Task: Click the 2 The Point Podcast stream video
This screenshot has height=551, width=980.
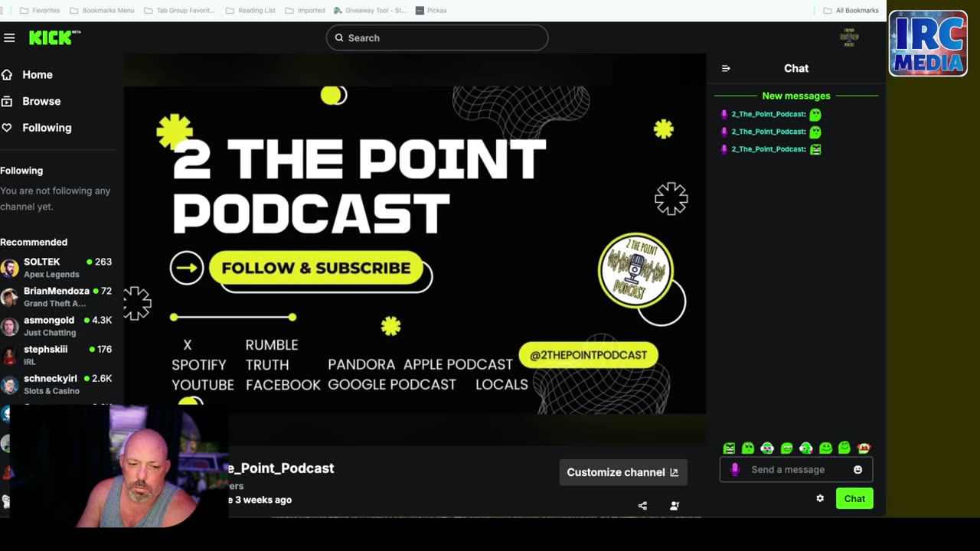Action: click(x=415, y=249)
